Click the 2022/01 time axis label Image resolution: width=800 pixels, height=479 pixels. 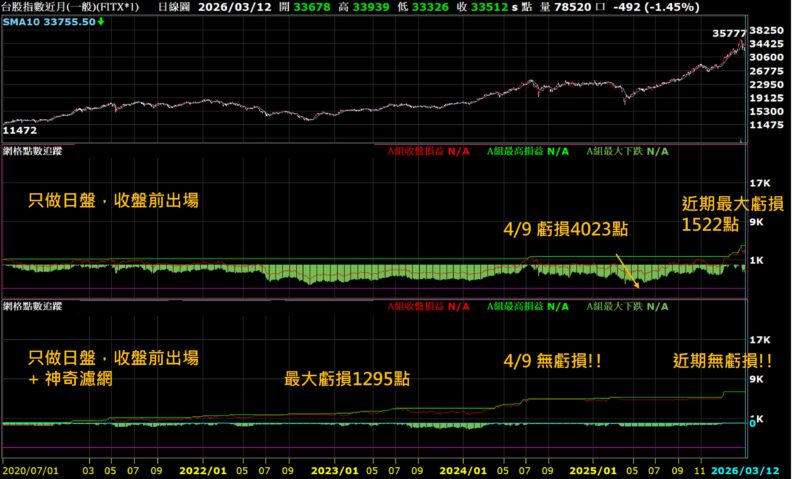click(x=203, y=470)
